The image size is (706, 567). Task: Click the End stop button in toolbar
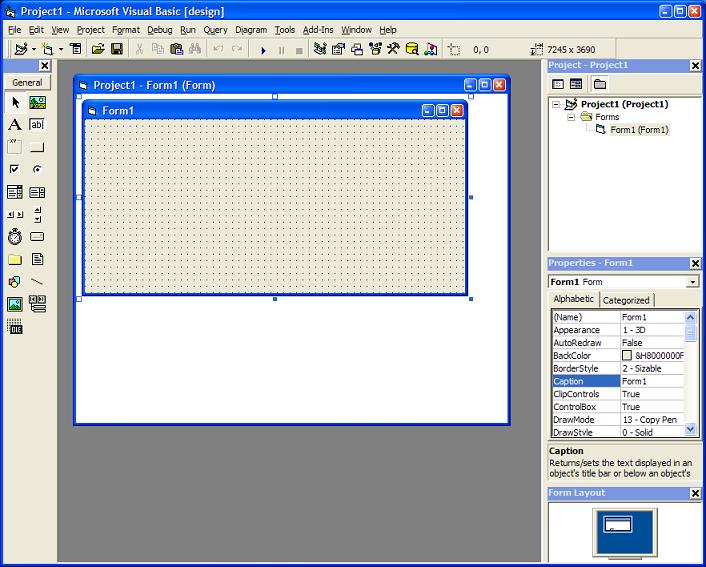[x=299, y=50]
